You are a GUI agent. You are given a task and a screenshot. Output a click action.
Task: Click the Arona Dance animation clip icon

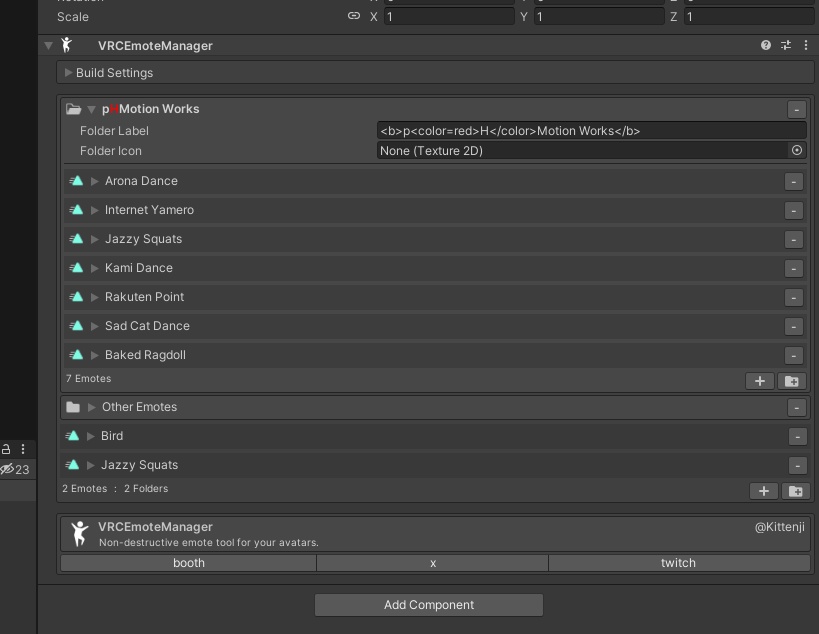click(x=76, y=181)
